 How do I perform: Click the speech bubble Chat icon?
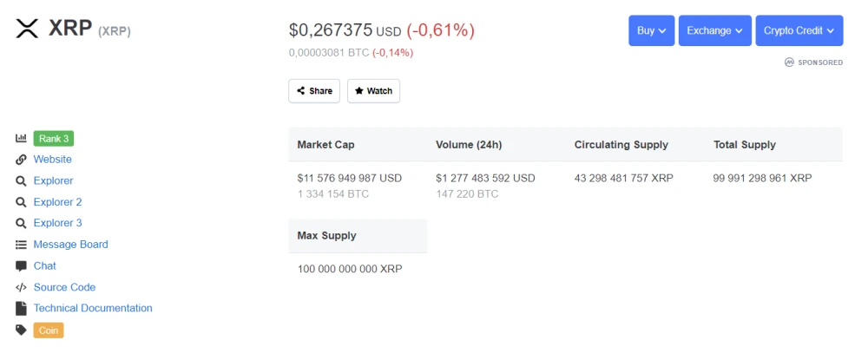21,265
